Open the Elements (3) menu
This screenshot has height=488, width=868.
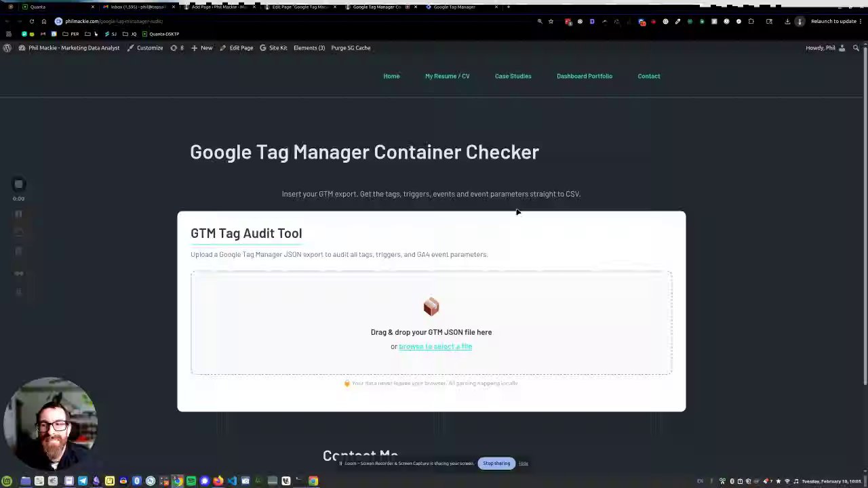pyautogui.click(x=309, y=47)
